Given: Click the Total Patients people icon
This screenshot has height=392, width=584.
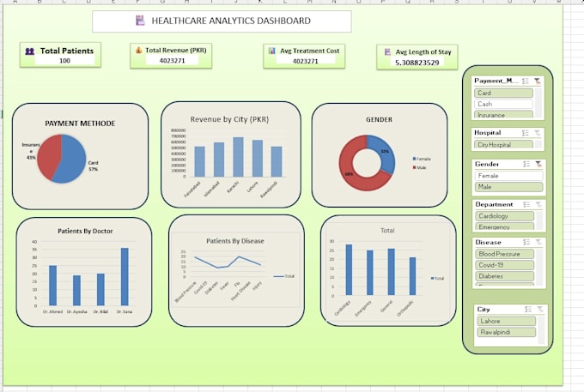Looking at the screenshot, I should (30, 51).
